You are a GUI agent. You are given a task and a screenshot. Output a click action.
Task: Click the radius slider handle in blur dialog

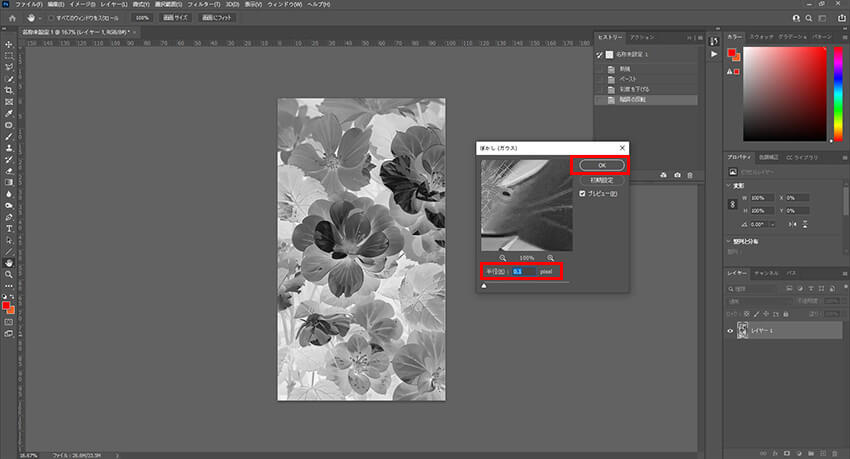(484, 286)
